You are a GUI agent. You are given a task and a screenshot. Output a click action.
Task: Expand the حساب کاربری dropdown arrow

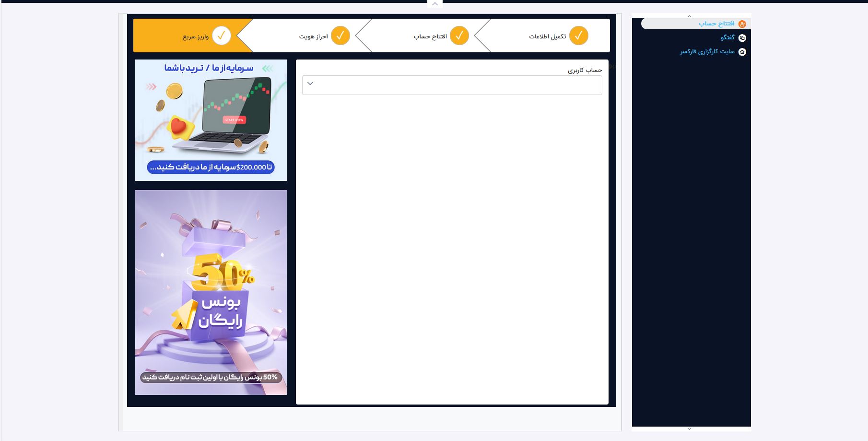tap(310, 84)
